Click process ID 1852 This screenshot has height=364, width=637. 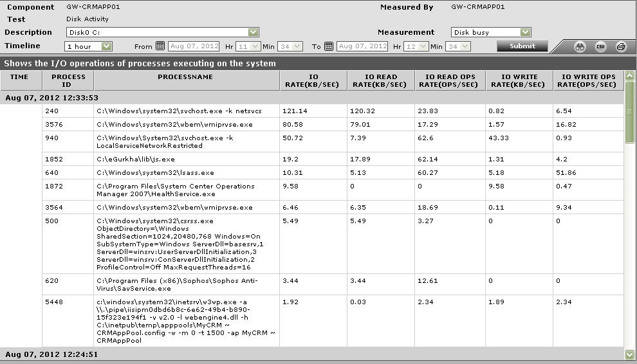[x=54, y=159]
